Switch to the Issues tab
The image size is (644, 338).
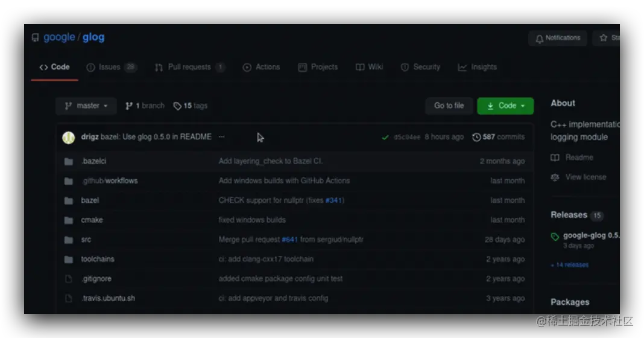tap(112, 67)
